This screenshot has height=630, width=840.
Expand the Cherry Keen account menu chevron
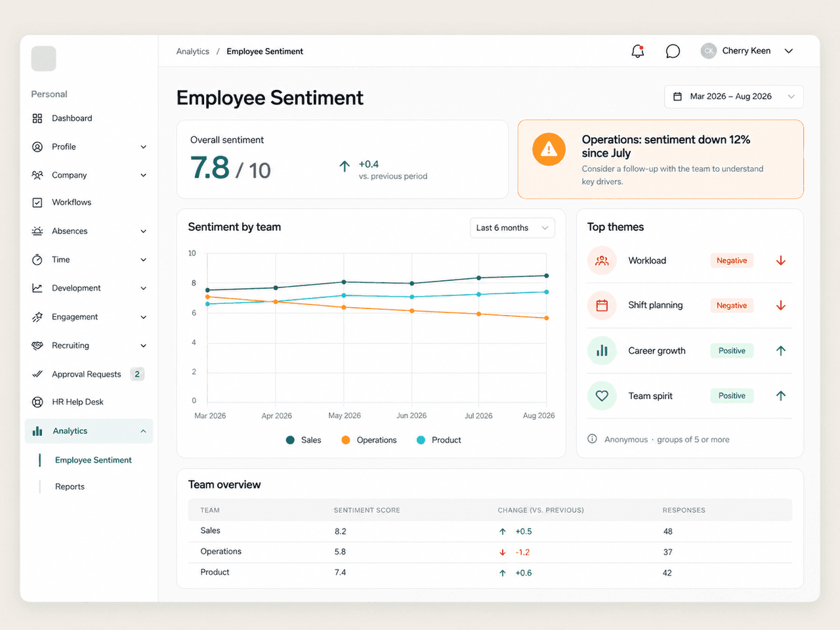tap(789, 51)
